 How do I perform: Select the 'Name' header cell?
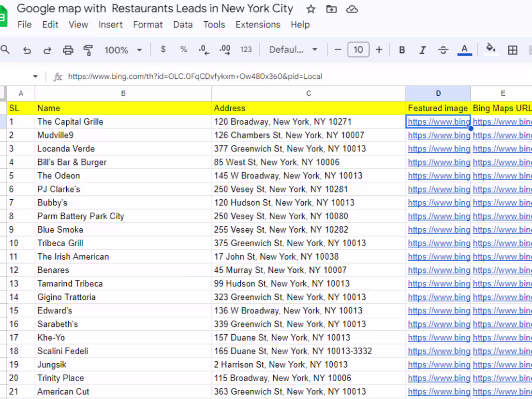click(123, 108)
